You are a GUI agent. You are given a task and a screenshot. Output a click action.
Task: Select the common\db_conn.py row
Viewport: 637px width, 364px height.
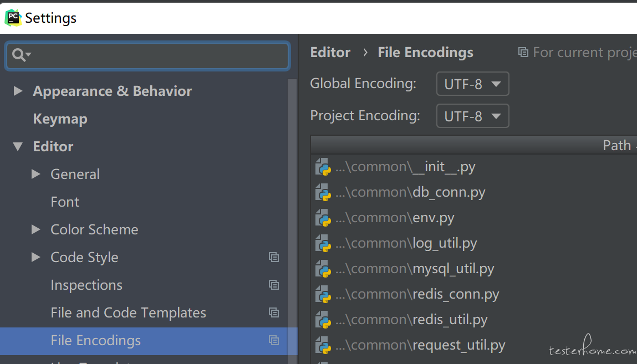click(x=473, y=192)
